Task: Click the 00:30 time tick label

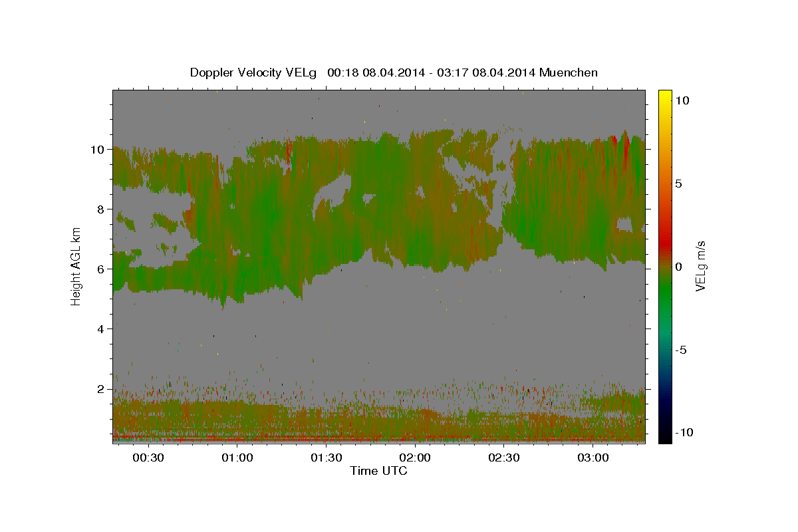Action: point(148,458)
